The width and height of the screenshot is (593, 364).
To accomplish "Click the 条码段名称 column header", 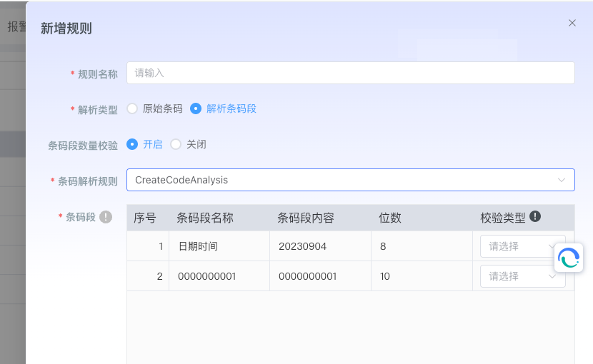I will click(x=205, y=218).
